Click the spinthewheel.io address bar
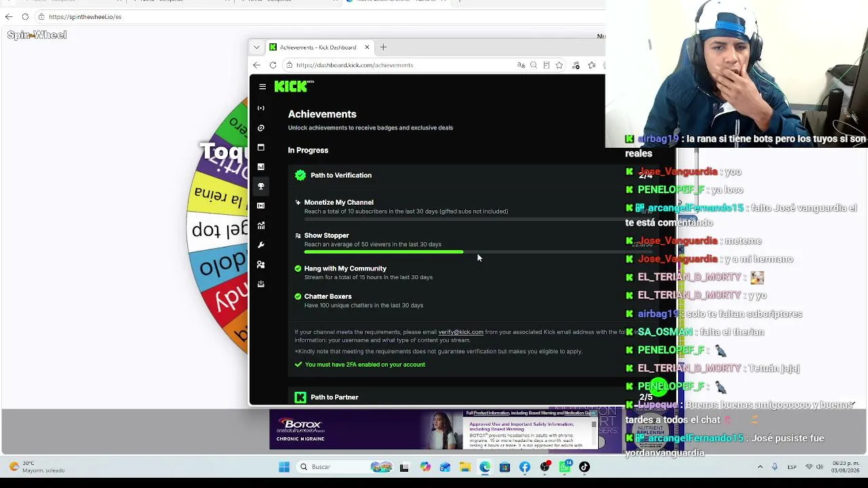 tap(319, 16)
